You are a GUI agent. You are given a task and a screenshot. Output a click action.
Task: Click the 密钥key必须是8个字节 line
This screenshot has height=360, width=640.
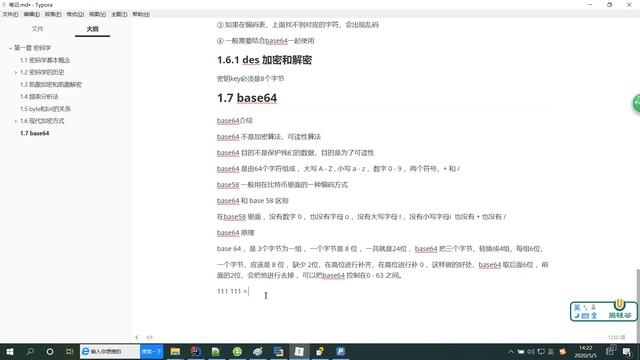tap(250, 79)
